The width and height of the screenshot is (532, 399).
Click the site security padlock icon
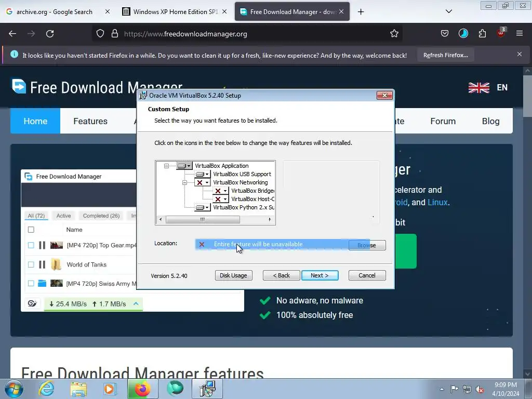[115, 34]
